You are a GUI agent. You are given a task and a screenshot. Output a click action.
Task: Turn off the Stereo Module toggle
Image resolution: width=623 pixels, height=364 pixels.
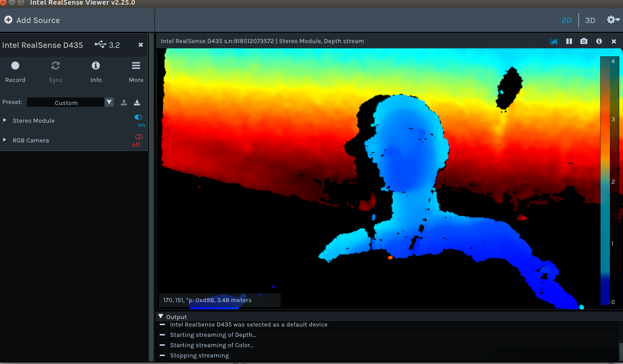click(x=138, y=118)
